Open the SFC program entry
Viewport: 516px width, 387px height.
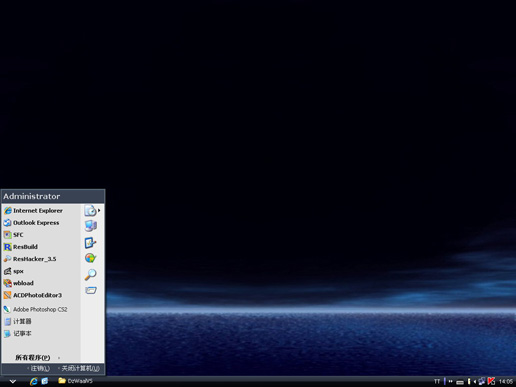(x=41, y=235)
